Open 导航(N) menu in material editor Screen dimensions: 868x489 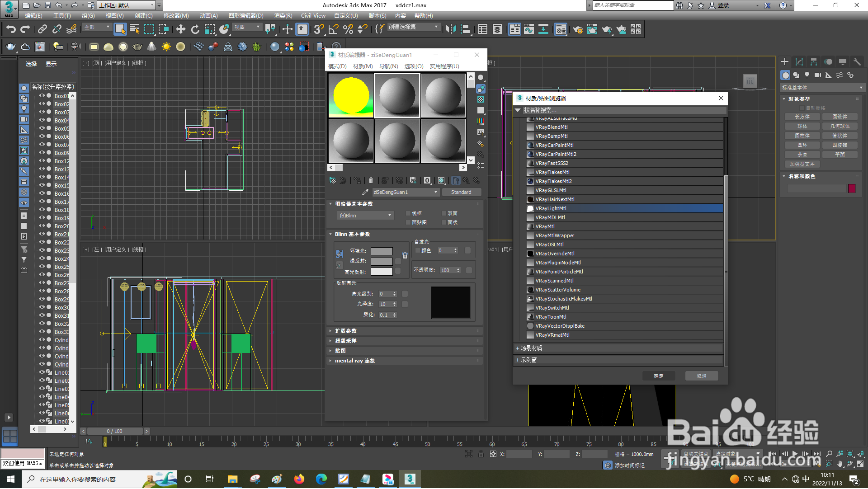[388, 66]
